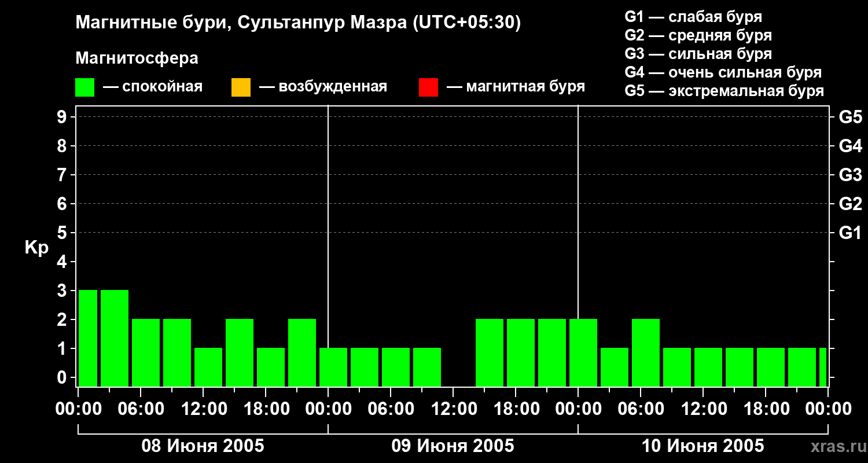Click the Kp 1 bar above 12:00 on 08 Июня
The height and width of the screenshot is (463, 868).
coord(208,367)
